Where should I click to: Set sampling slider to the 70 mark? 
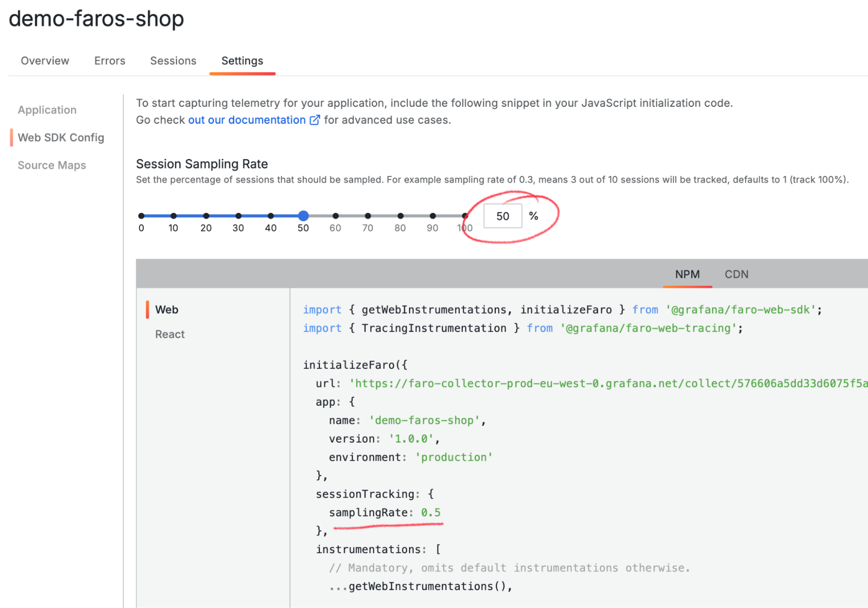[x=368, y=216]
